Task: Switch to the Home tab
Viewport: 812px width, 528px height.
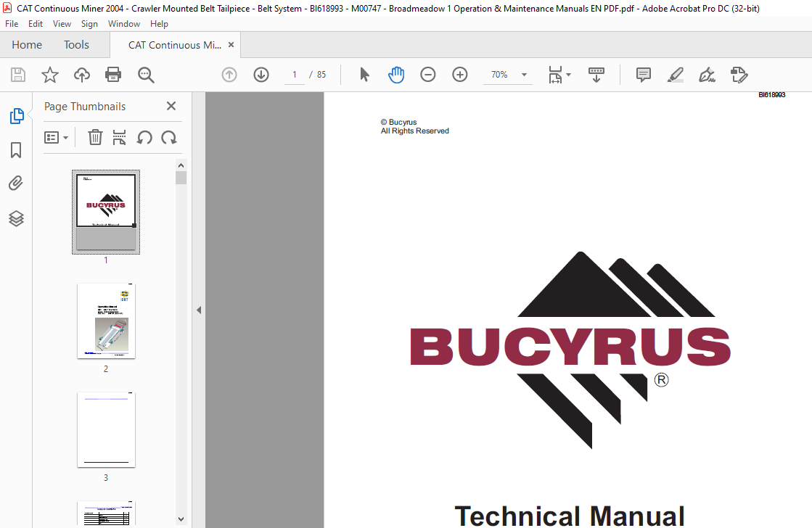Action: point(27,45)
